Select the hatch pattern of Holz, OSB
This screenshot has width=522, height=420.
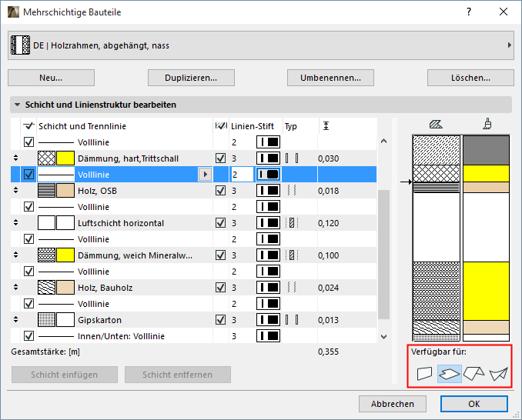point(46,191)
